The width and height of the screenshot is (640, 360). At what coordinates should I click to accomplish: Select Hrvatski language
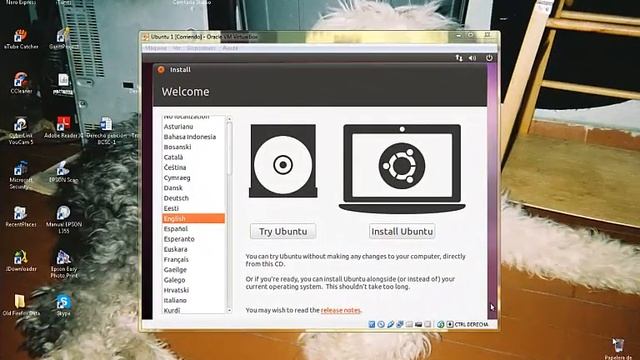tap(193, 290)
